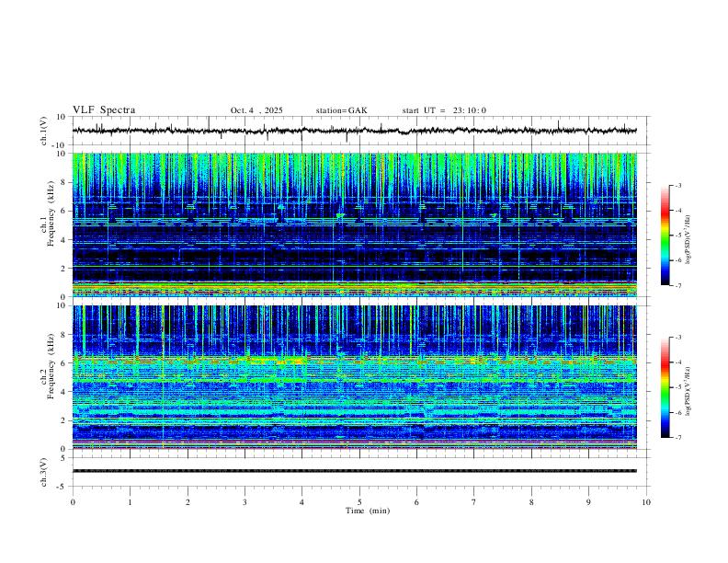Click the "start UT = 23:10:0" text
The width and height of the screenshot is (728, 563).
[x=444, y=110]
